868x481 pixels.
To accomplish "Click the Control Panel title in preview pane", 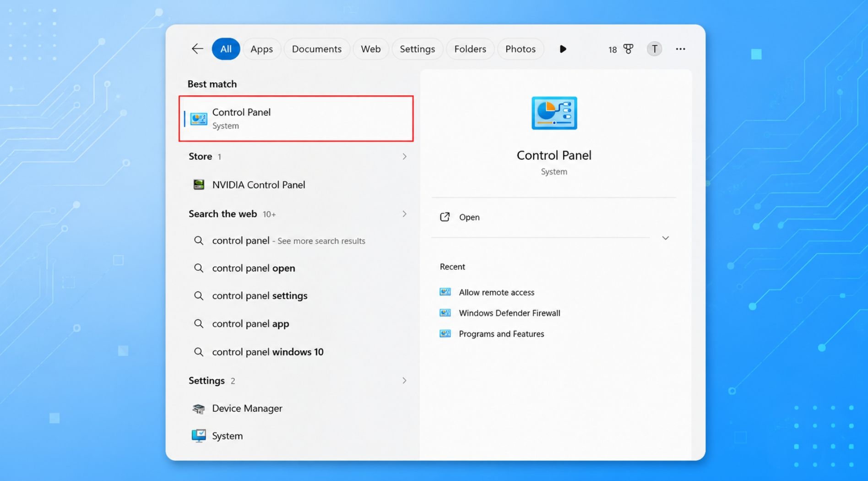I will 554,155.
